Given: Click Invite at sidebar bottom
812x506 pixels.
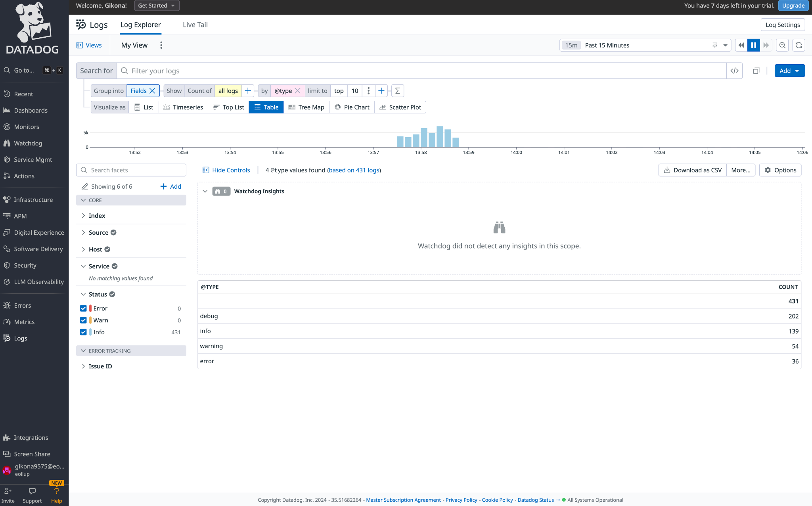Looking at the screenshot, I should [8, 495].
